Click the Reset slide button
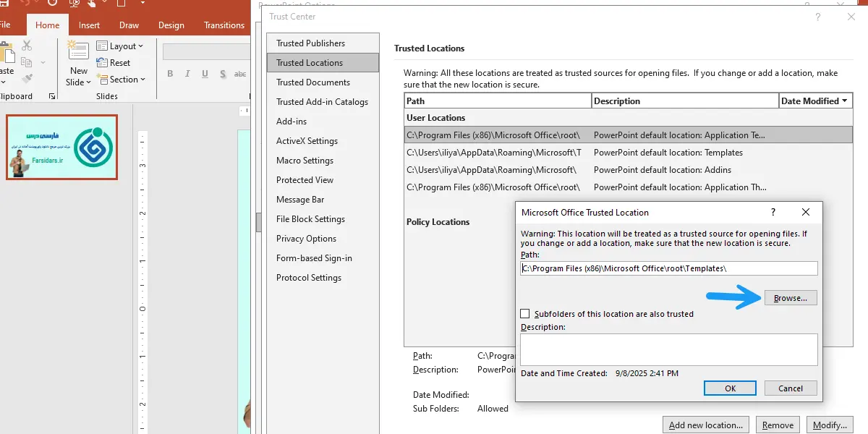868x434 pixels. pos(114,63)
